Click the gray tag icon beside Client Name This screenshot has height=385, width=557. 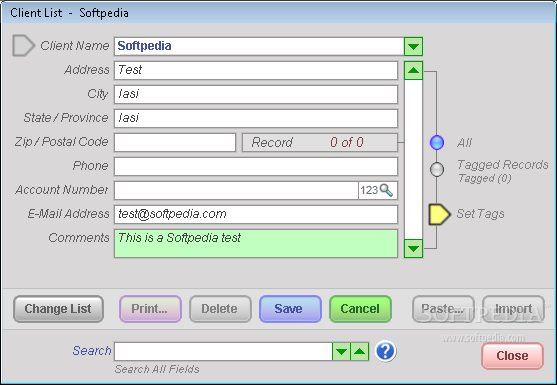click(x=23, y=45)
